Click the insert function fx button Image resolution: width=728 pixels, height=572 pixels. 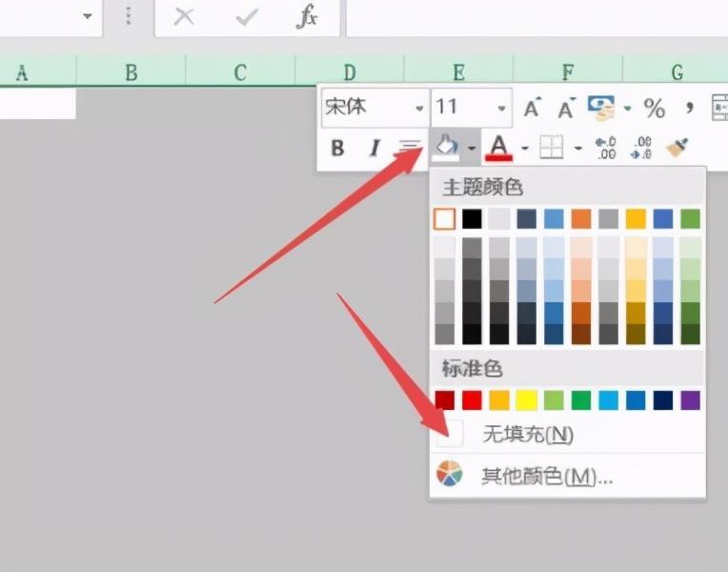307,17
